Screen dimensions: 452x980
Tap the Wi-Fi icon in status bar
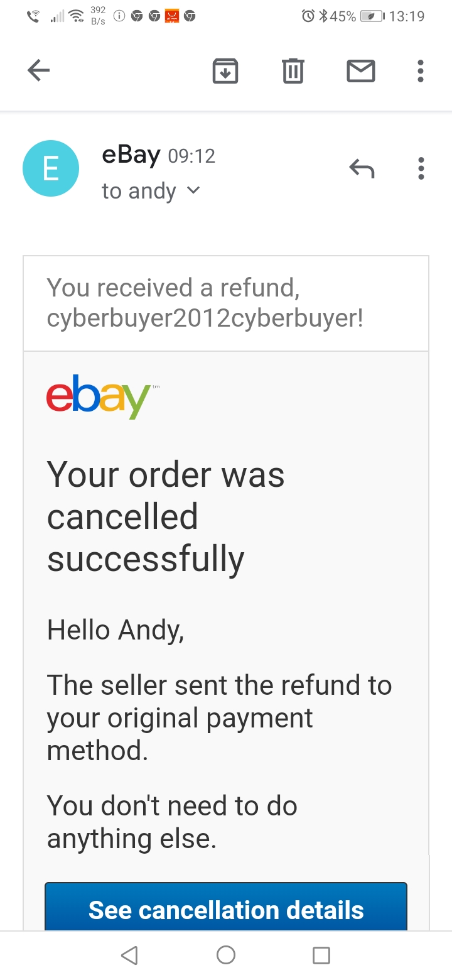click(77, 16)
